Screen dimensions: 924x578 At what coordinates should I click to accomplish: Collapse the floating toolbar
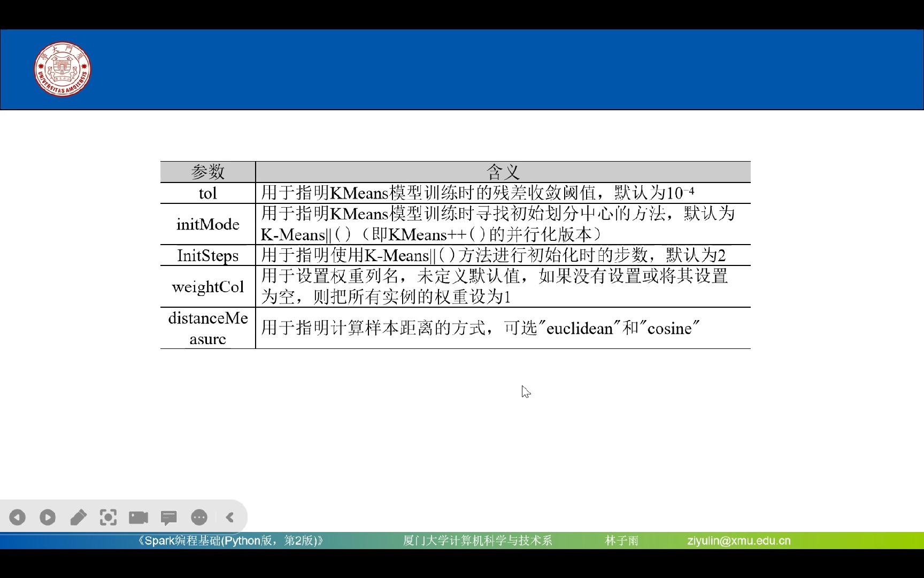pyautogui.click(x=230, y=517)
